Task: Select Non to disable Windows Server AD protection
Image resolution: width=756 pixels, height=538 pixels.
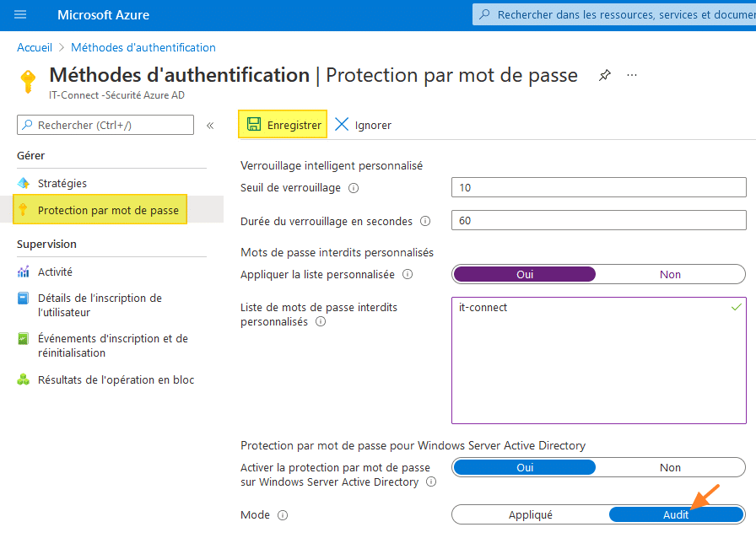Action: point(670,466)
